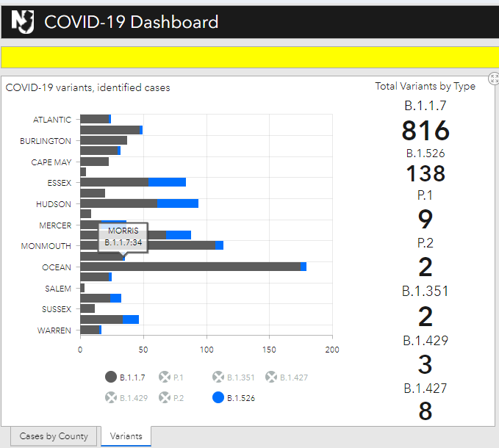Image resolution: width=499 pixels, height=448 pixels.
Task: Click the gray OCEAN bar in chart
Action: [x=191, y=267]
